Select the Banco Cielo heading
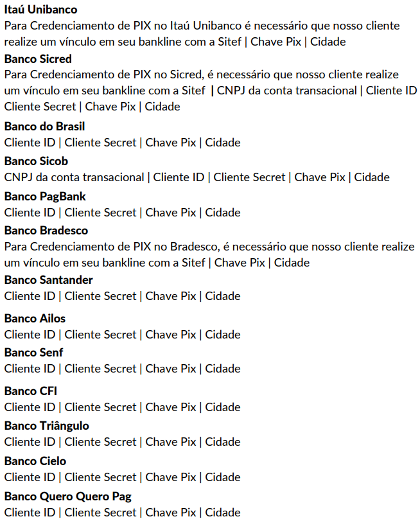This screenshot has height=519, width=420. (35, 461)
